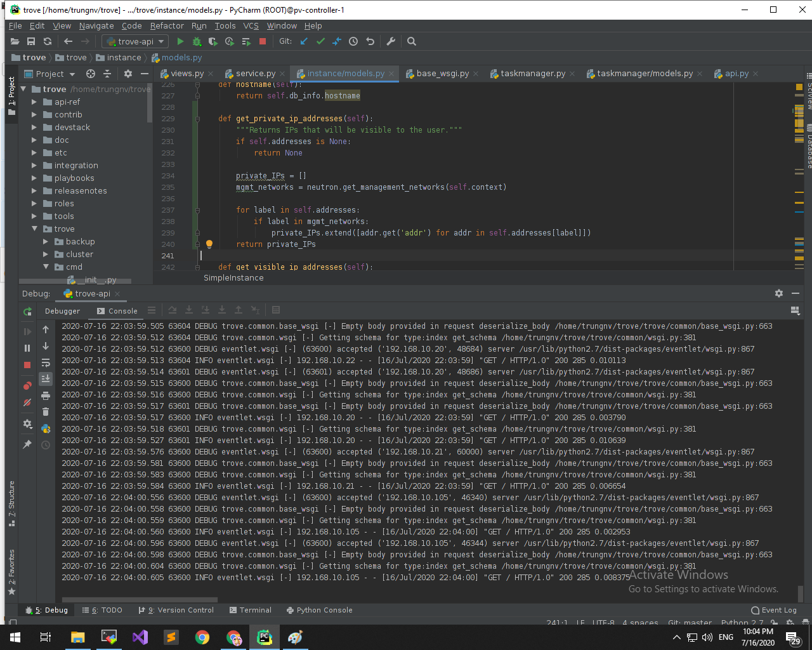
Task: Click the Print console output icon
Action: (46, 395)
